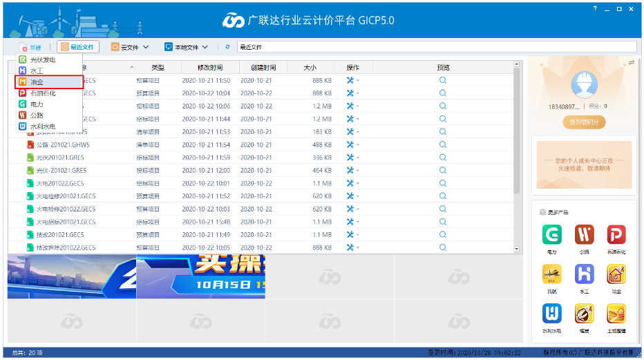The height and width of the screenshot is (360, 644).
Task: Click the file path input field
Action: 435,47
